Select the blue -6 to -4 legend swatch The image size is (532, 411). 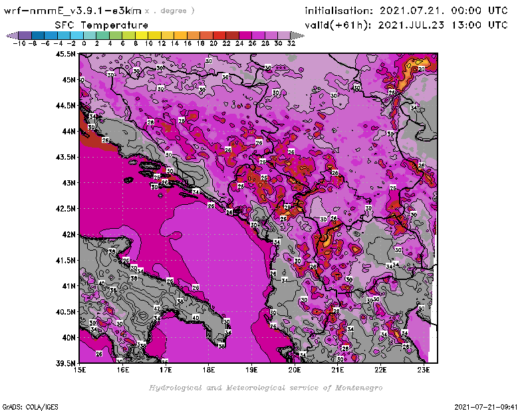[51, 35]
